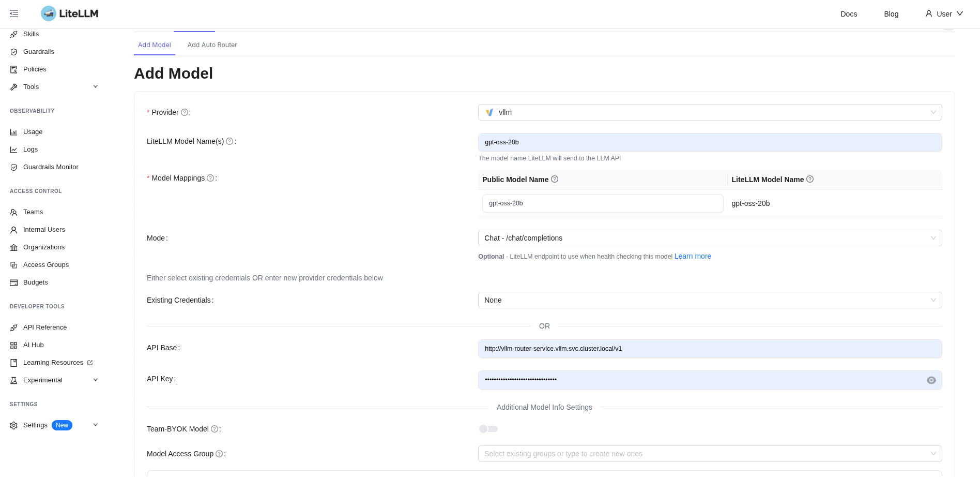Open the Logs sidebar item

pyautogui.click(x=30, y=150)
